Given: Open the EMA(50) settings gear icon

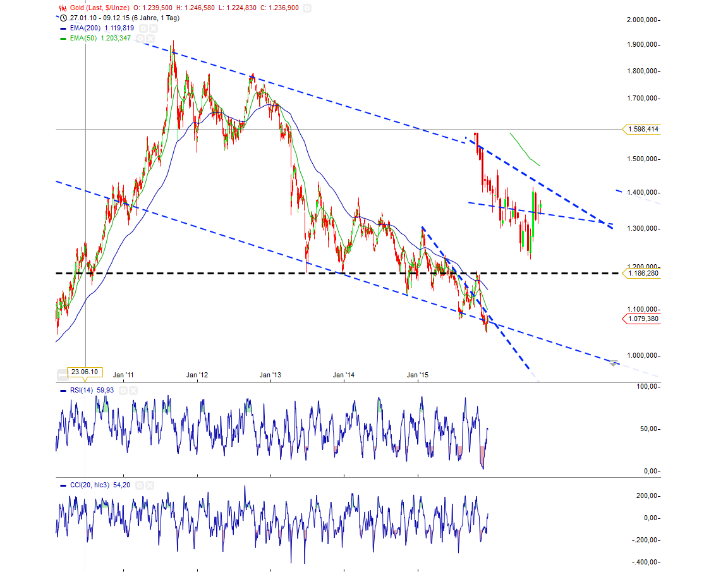Looking at the screenshot, I should (x=141, y=38).
